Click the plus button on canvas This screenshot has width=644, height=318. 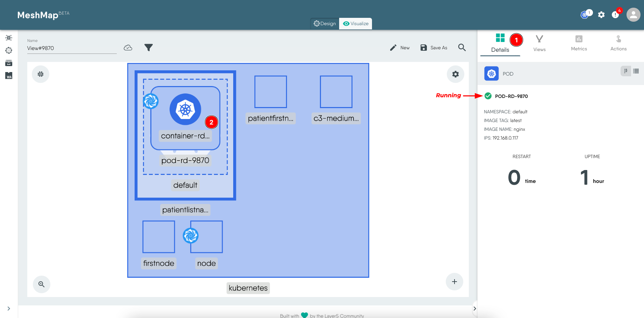(454, 282)
